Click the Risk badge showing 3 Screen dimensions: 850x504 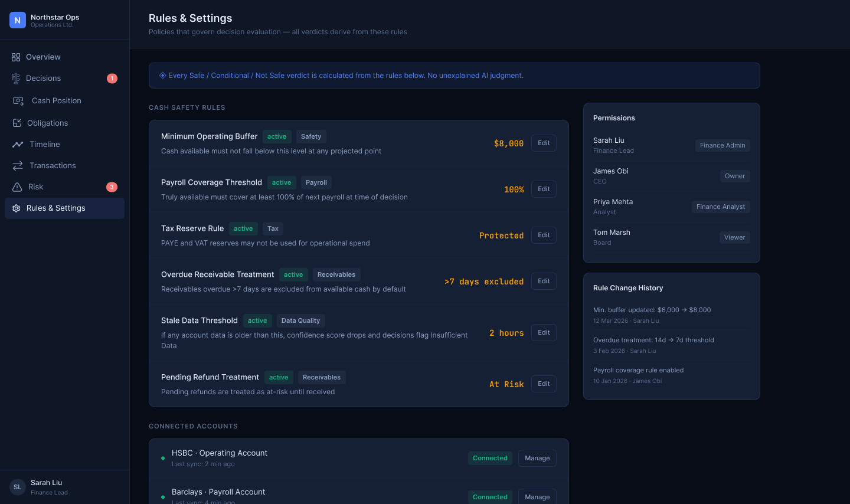pos(112,187)
